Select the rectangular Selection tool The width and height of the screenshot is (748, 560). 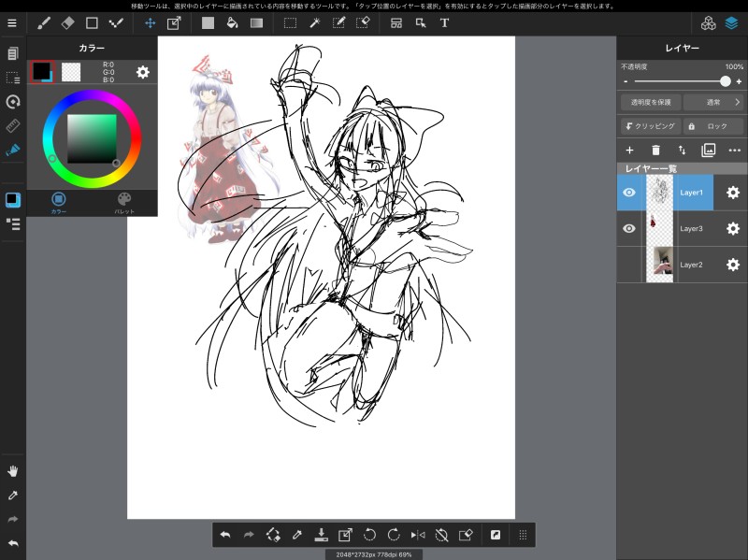click(x=290, y=22)
